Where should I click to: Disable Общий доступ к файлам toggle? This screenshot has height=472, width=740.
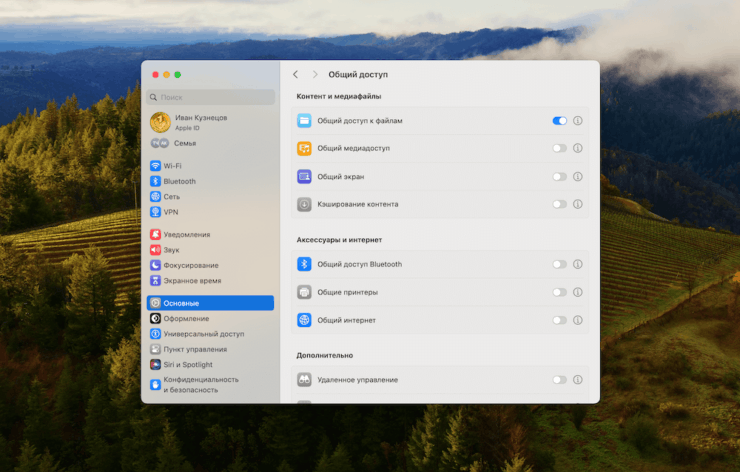[x=559, y=120]
